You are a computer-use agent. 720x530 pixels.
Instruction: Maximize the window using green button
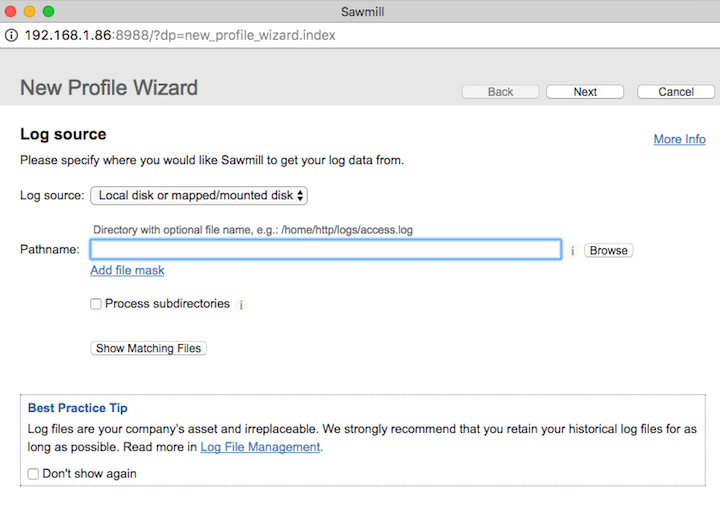[48, 11]
